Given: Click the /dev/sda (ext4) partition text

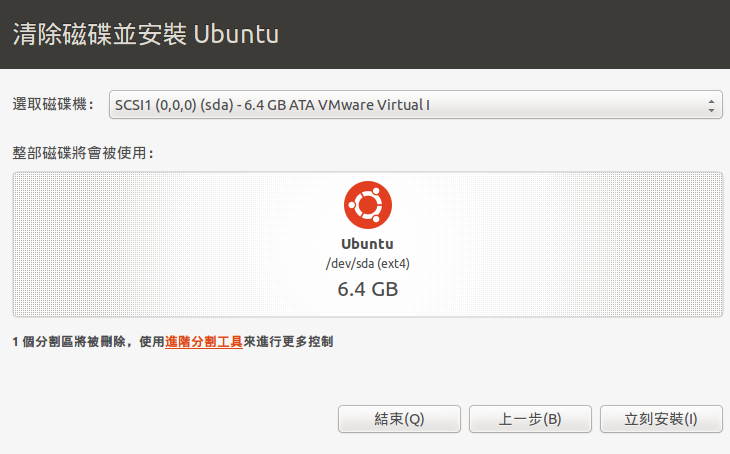Looking at the screenshot, I should pos(367,264).
